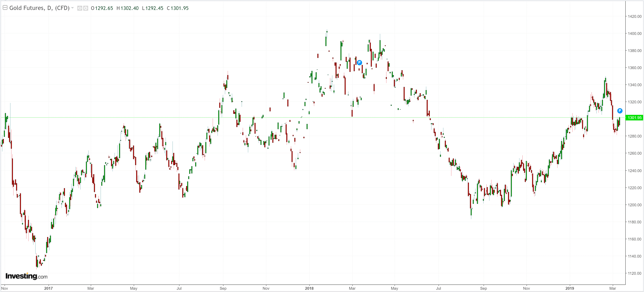Click the green 1301.95 current price label

click(634, 117)
